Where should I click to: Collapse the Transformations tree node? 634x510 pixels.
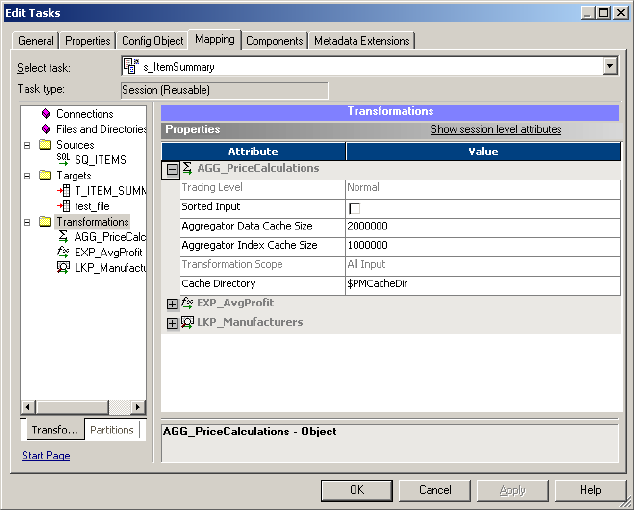(27, 222)
